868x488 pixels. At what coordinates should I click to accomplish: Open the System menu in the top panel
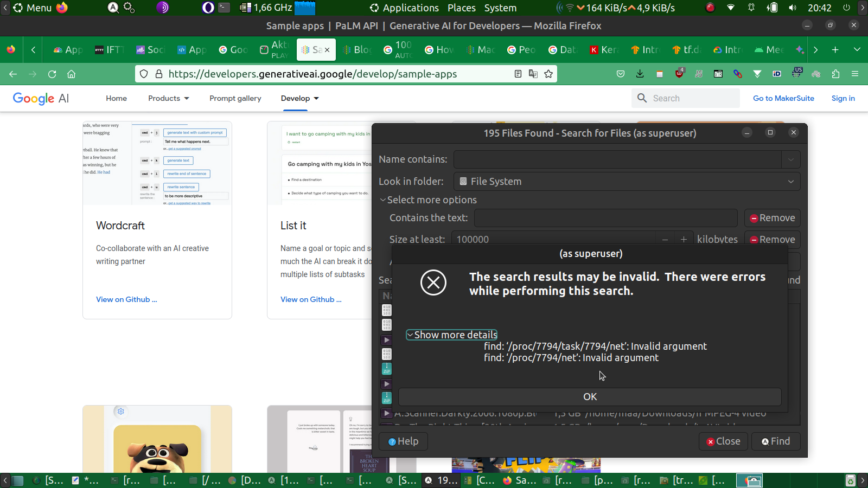point(500,8)
